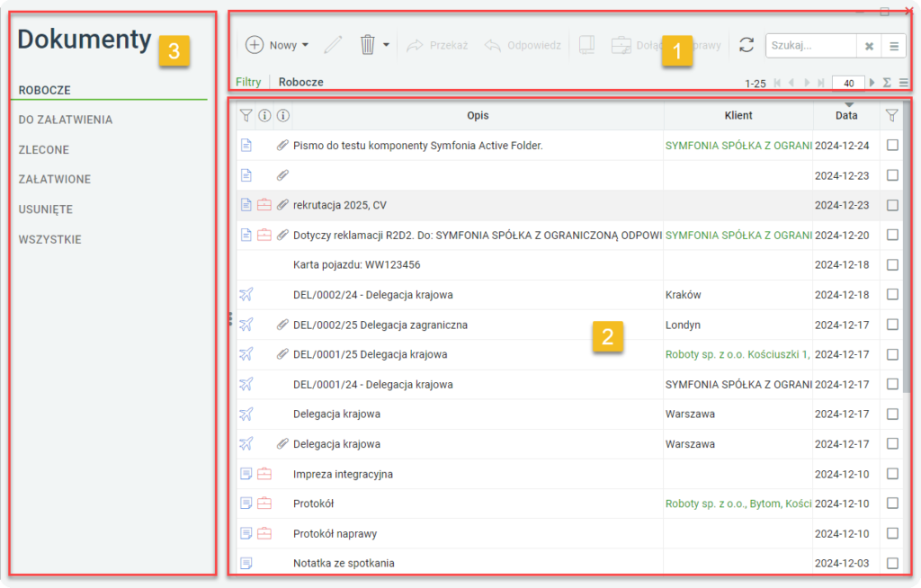Click the trash delete icon
Viewport: 921px width, 588px height.
pyautogui.click(x=368, y=45)
